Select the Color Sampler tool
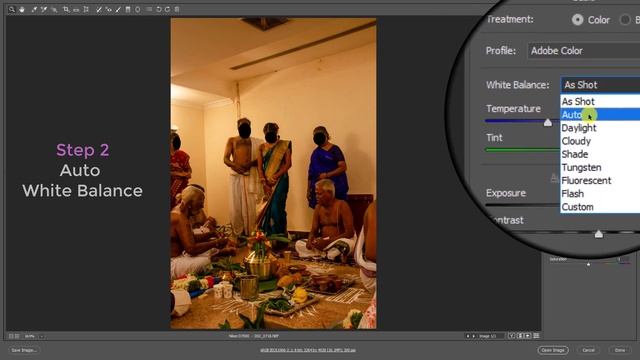 pos(44,9)
